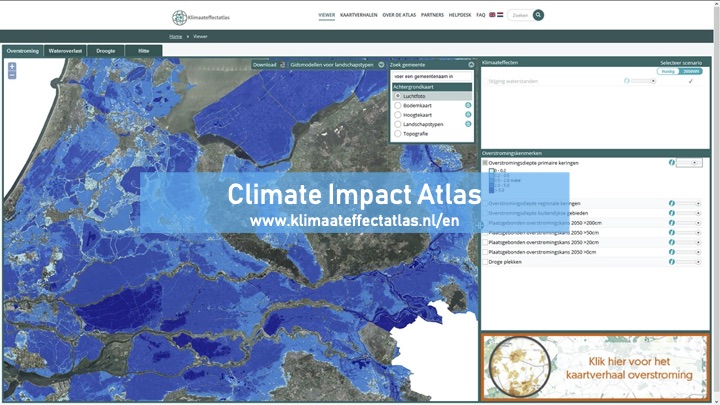Collapse the Zoek gemeente panel arrow
This screenshot has height=405, width=720.
(471, 65)
